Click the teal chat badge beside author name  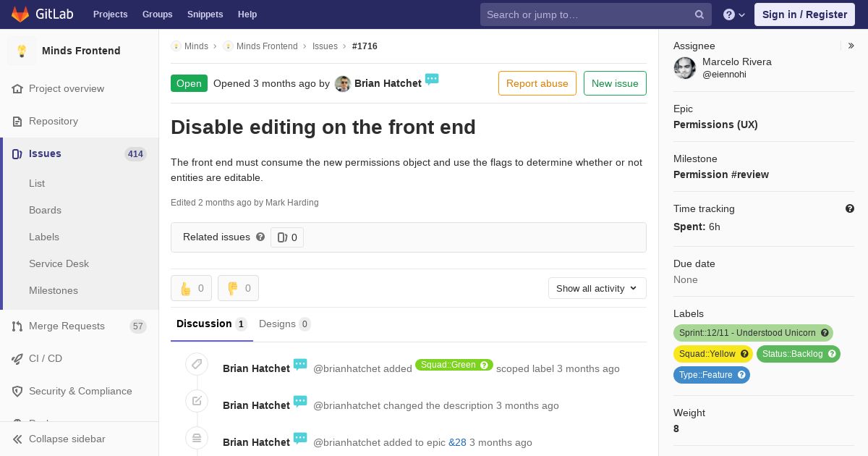pos(432,80)
